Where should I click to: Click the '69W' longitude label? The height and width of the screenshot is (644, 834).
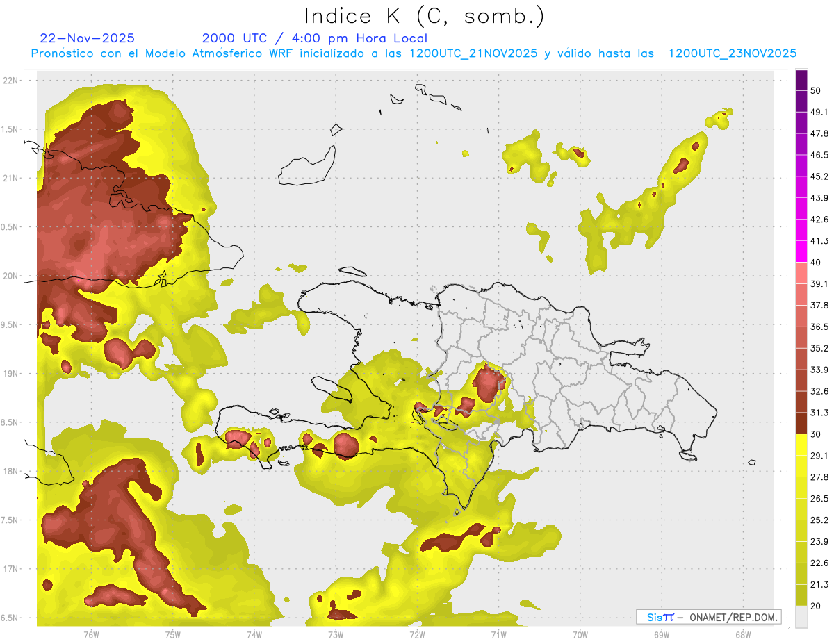[x=661, y=635]
